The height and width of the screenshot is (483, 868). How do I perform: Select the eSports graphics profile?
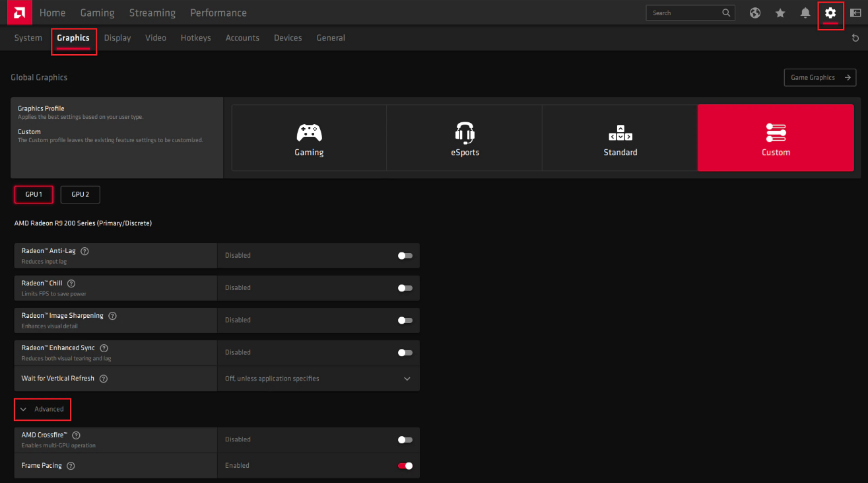click(x=465, y=139)
